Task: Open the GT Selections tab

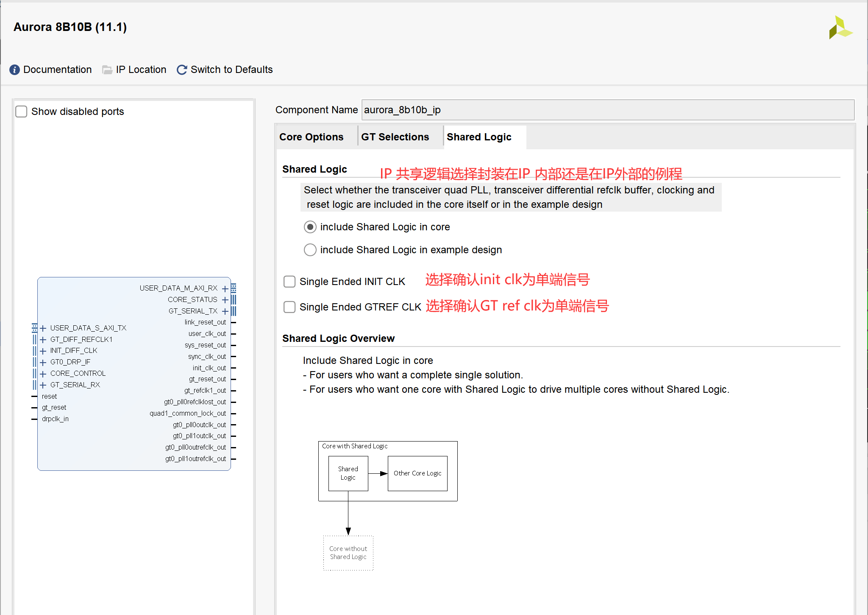Action: tap(395, 137)
